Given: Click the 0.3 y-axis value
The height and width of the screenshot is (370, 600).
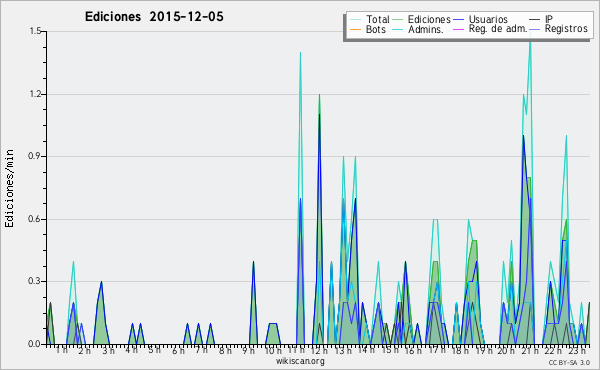Looking at the screenshot, I should pyautogui.click(x=35, y=282).
